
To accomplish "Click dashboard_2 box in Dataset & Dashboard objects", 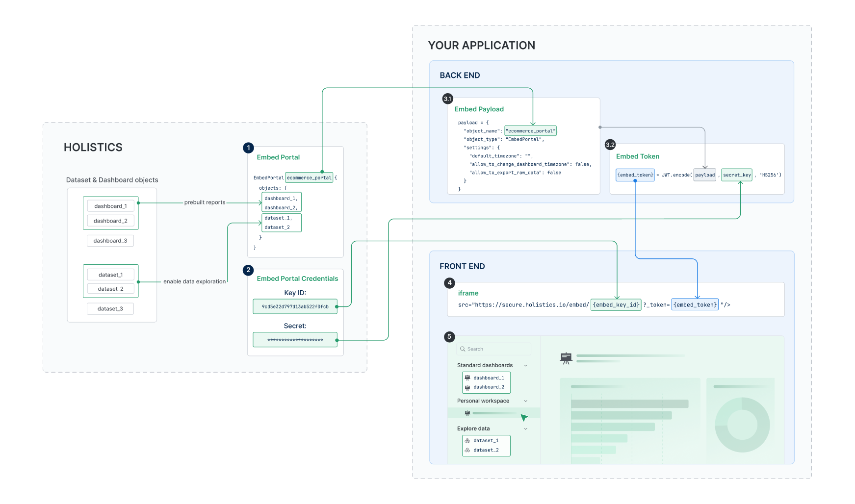I will pyautogui.click(x=110, y=221).
